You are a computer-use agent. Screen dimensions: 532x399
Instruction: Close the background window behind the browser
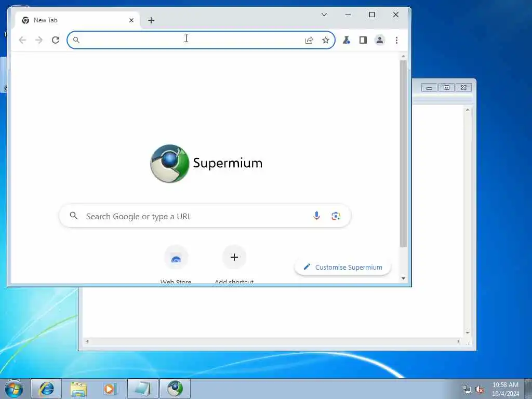coord(463,88)
